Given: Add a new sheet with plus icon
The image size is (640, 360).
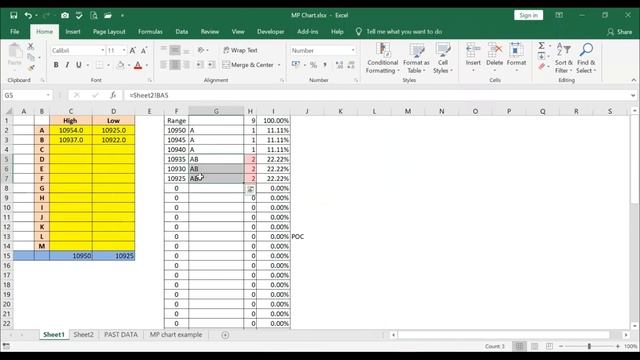Looking at the screenshot, I should point(225,335).
